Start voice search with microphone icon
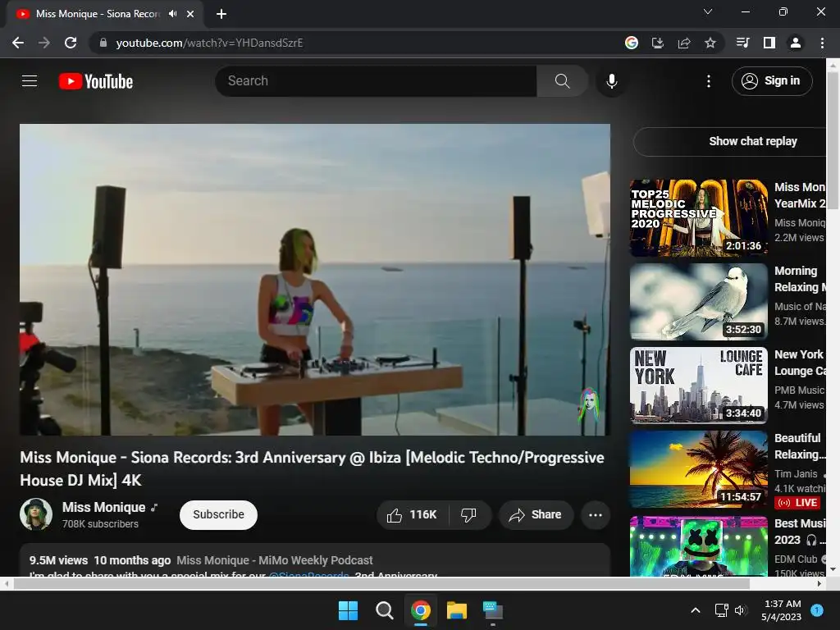This screenshot has width=840, height=630. [x=612, y=81]
